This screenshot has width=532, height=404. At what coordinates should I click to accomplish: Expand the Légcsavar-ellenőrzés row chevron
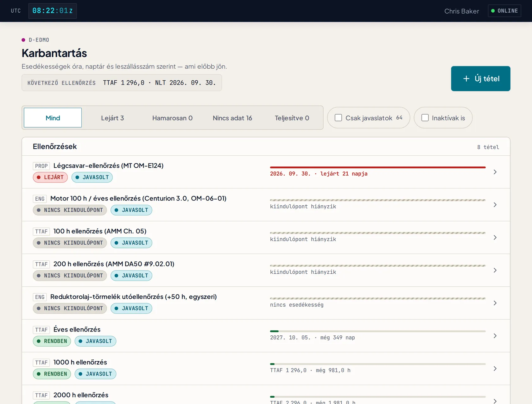click(495, 172)
